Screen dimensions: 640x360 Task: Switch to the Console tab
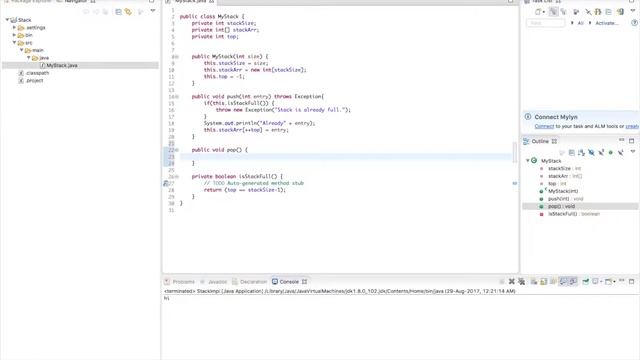point(289,282)
